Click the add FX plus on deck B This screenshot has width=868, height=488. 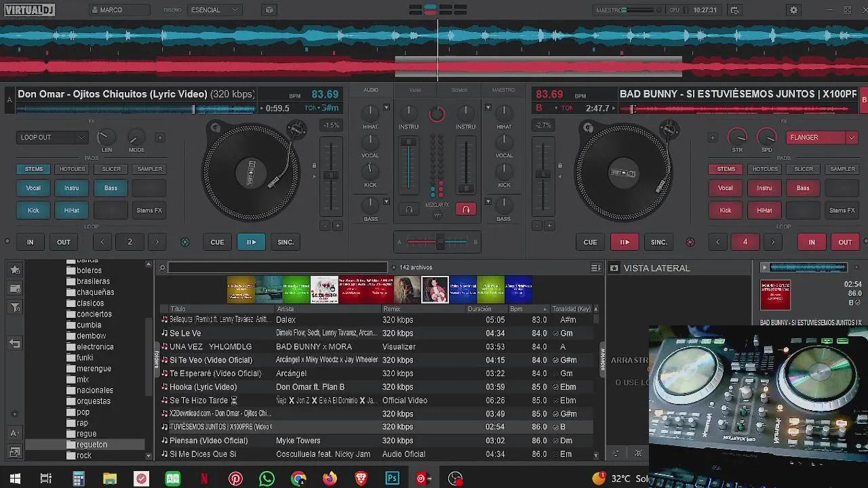click(x=713, y=138)
